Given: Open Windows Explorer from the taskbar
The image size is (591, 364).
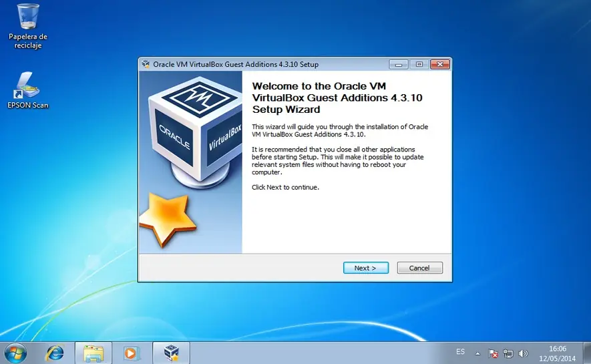Looking at the screenshot, I should click(x=93, y=353).
